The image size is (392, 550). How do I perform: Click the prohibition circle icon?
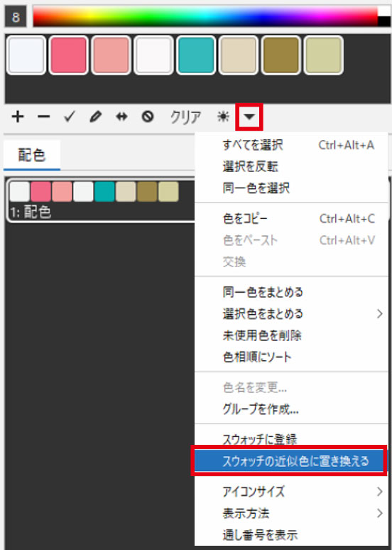pyautogui.click(x=148, y=117)
